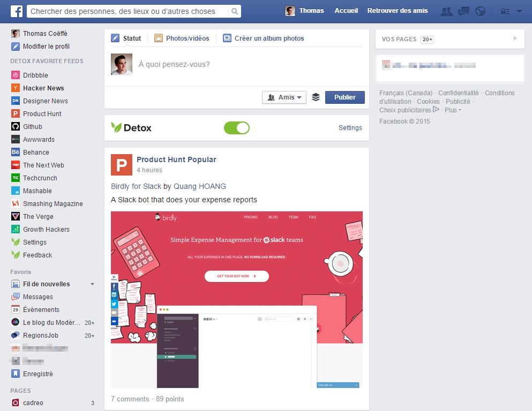The width and height of the screenshot is (532, 411).
Task: Open Le blog du Modérateur page
Action: 51,323
